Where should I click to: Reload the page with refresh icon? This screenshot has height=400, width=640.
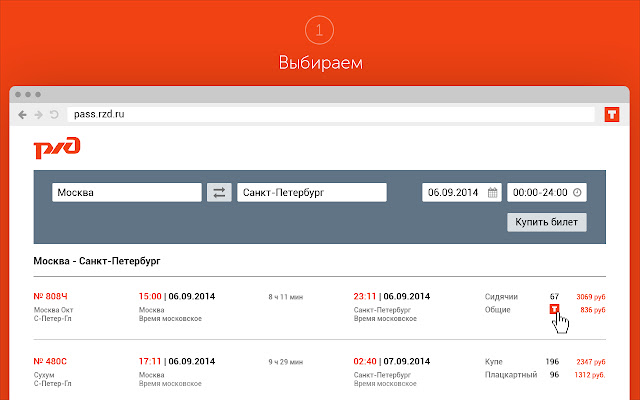point(54,114)
